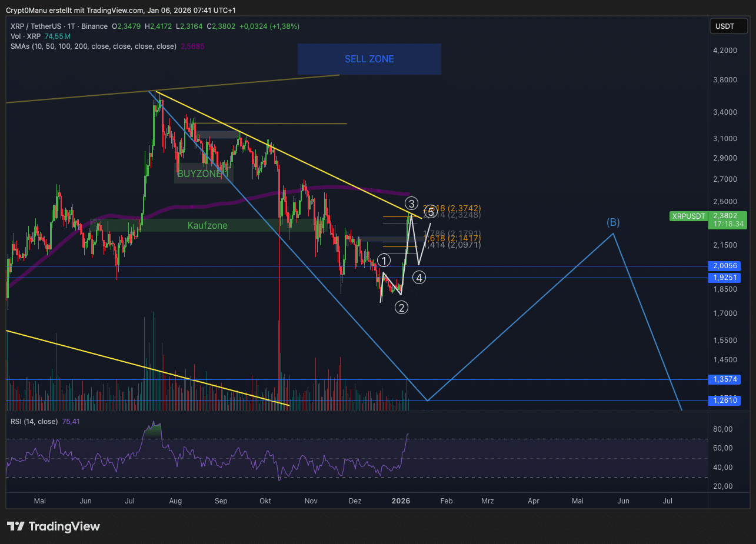The height and width of the screenshot is (544, 756).
Task: Click the circled wave 1 marker
Action: (384, 261)
